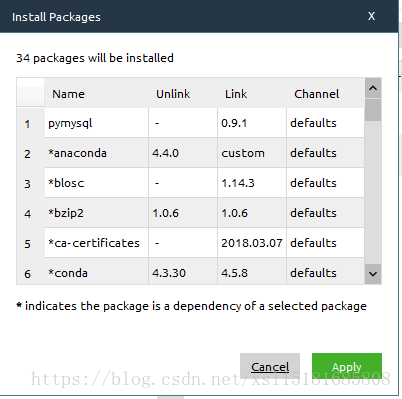The width and height of the screenshot is (402, 399).
Task: Click the Name column header
Action: (97, 94)
